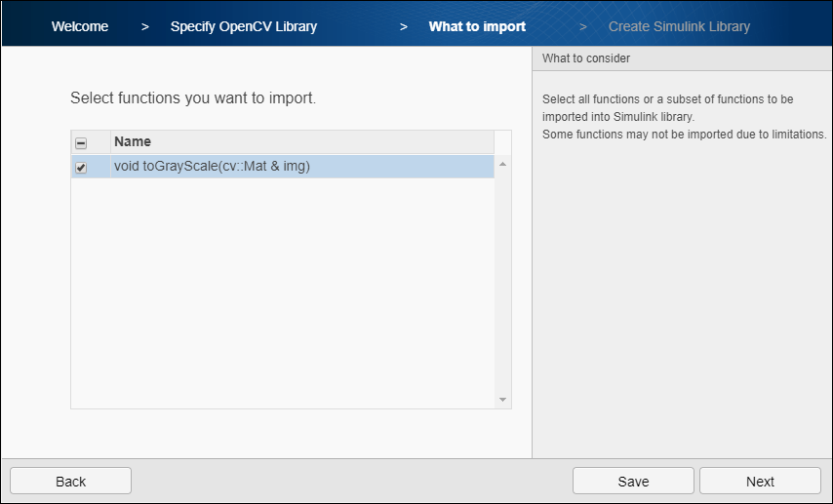
Task: Uncheck the toGrayScale function checkbox
Action: pos(81,167)
